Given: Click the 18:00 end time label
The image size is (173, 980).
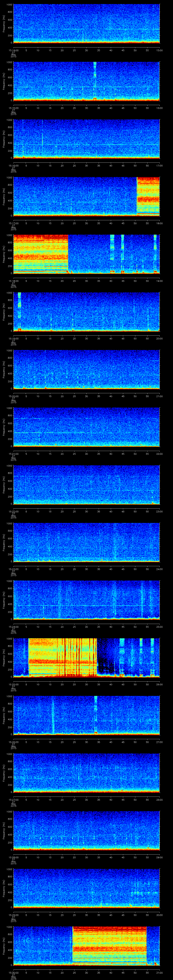Looking at the screenshot, I should 159,223.
